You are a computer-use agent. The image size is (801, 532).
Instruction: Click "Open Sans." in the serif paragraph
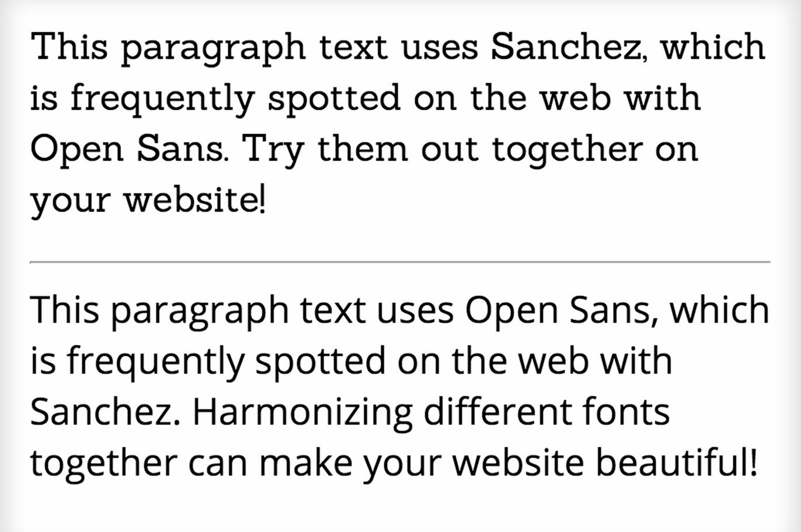point(129,149)
